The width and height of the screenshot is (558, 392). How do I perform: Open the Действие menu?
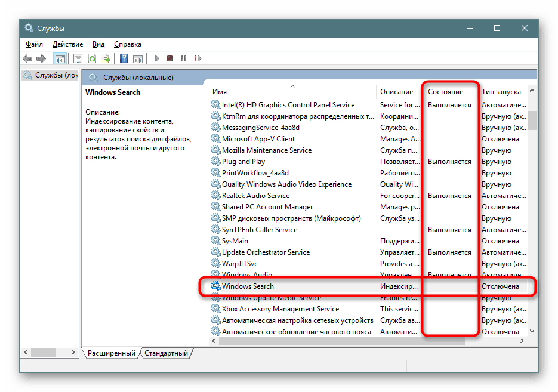pyautogui.click(x=67, y=44)
